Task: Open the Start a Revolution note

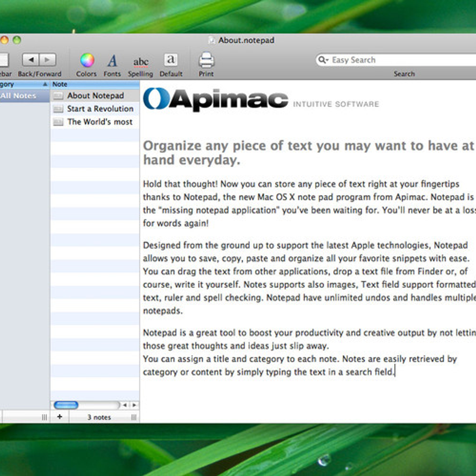Action: 95,109
